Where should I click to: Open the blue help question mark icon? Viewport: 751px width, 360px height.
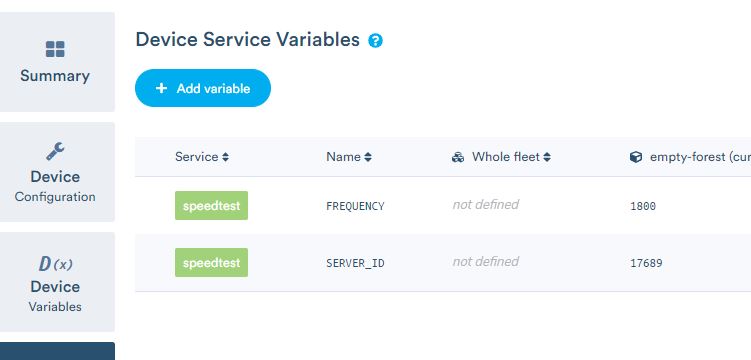pos(375,41)
